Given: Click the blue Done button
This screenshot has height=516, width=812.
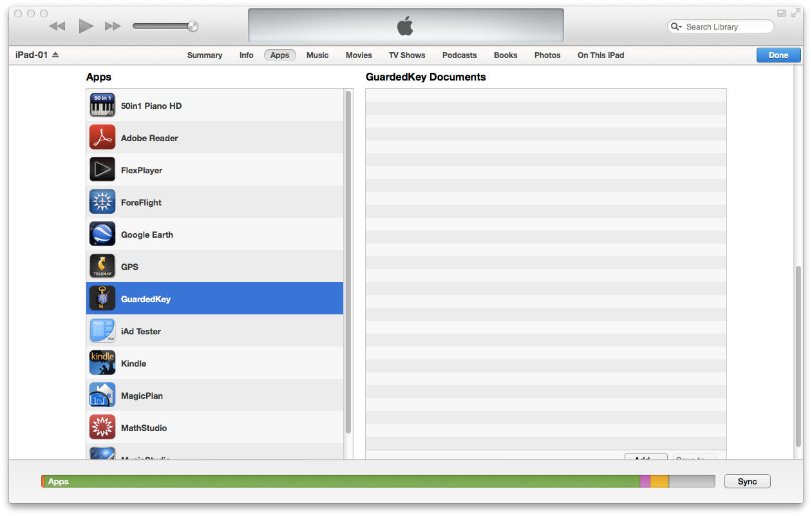Looking at the screenshot, I should coord(779,55).
